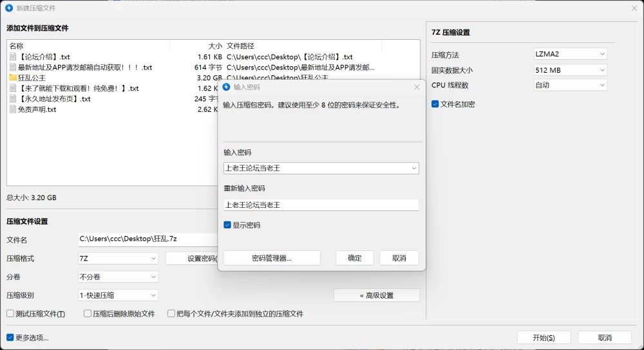Click the file icon of 免责声明.txt
The height and width of the screenshot is (350, 644).
coord(13,109)
